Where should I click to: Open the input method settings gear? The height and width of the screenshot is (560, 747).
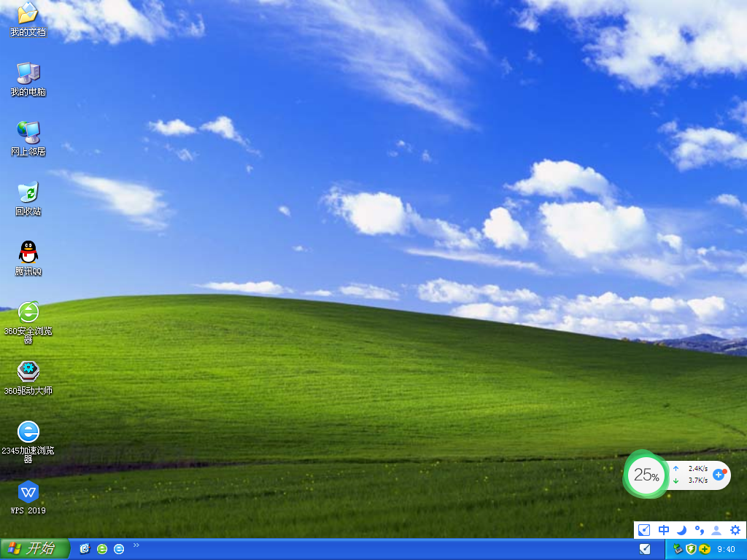tap(737, 530)
